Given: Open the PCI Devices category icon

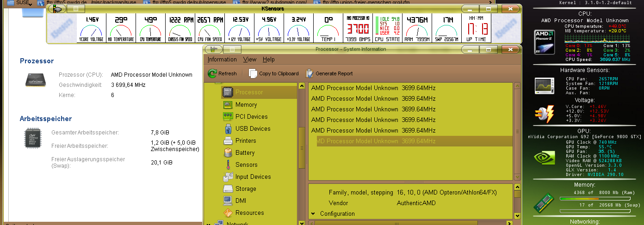Looking at the screenshot, I should tap(228, 116).
